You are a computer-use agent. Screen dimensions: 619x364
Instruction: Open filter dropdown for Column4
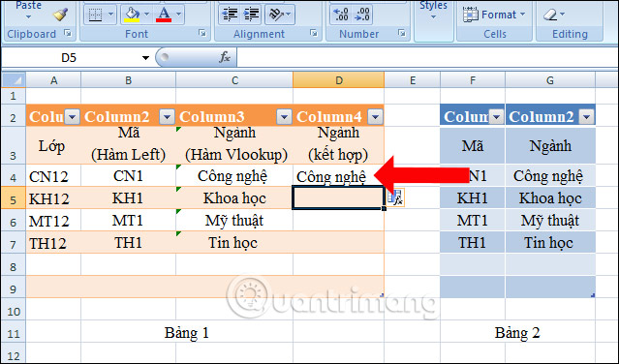click(375, 117)
